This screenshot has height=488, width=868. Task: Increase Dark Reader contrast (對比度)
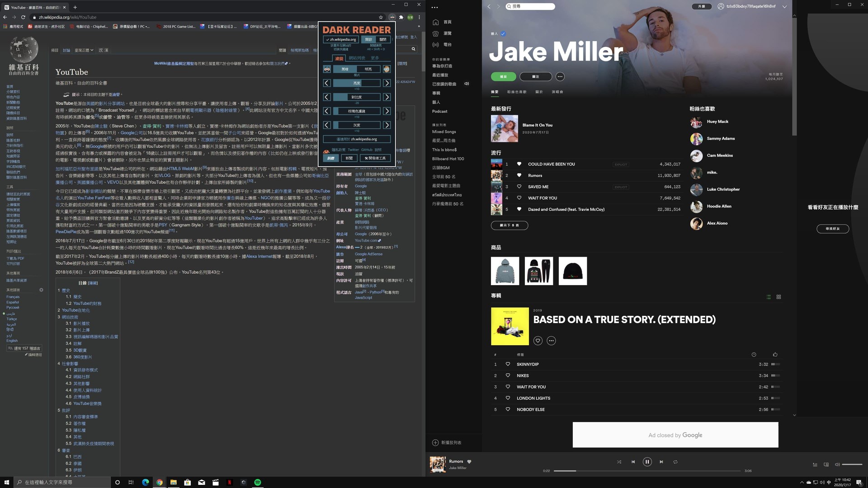(387, 97)
